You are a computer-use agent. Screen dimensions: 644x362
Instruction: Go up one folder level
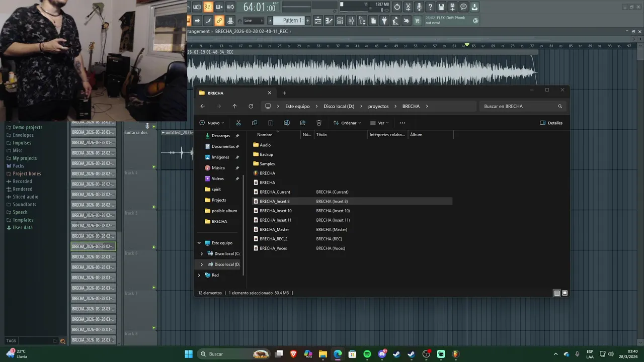coord(234,106)
